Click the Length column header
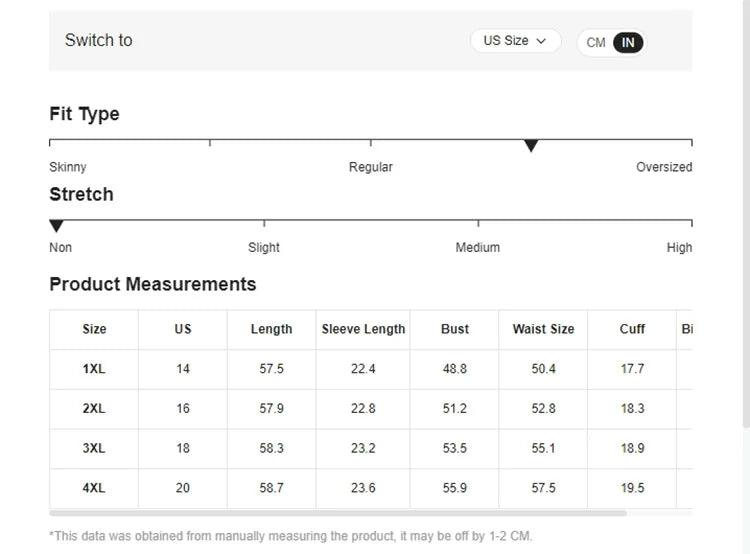 271,329
